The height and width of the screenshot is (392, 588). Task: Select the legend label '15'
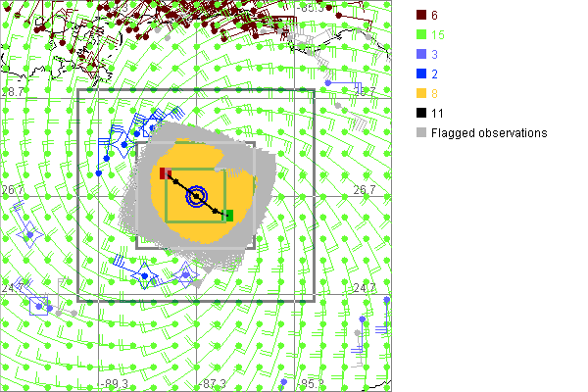pos(437,35)
